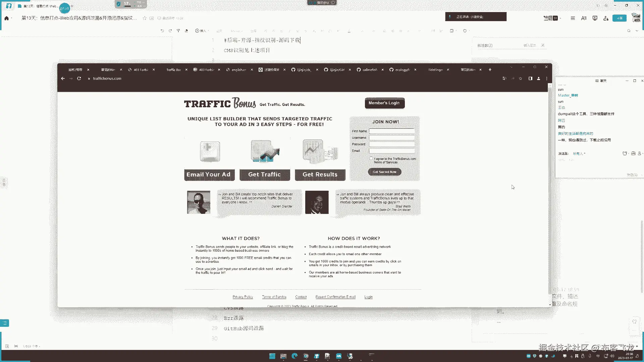Viewport: 644px width, 362px height.
Task: Expand the chevron next to the search icon
Action: [x=637, y=31]
